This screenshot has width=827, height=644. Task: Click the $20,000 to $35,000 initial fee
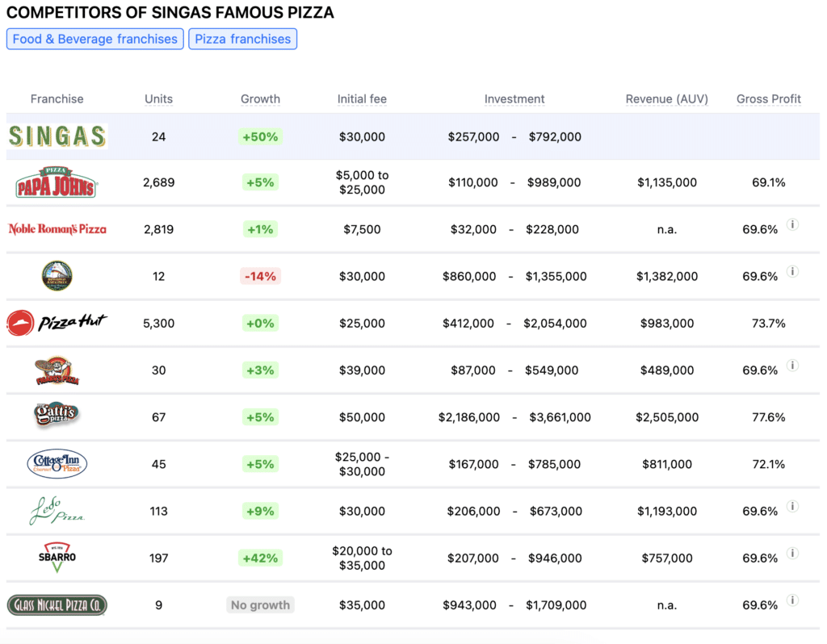(362, 558)
